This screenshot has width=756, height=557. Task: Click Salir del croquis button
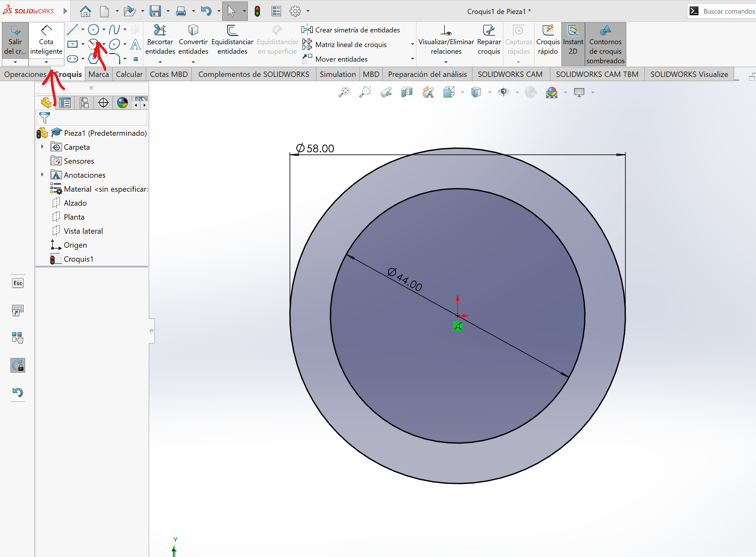(15, 41)
